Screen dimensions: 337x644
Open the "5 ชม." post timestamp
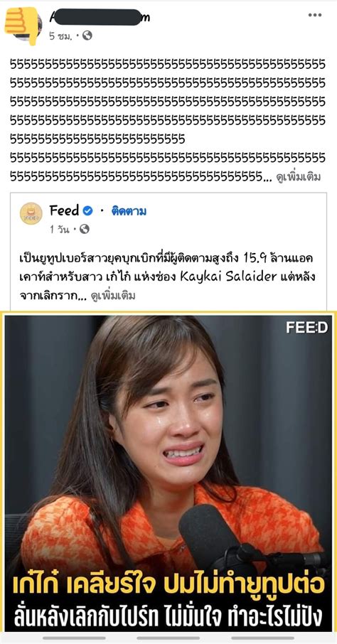pyautogui.click(x=61, y=36)
